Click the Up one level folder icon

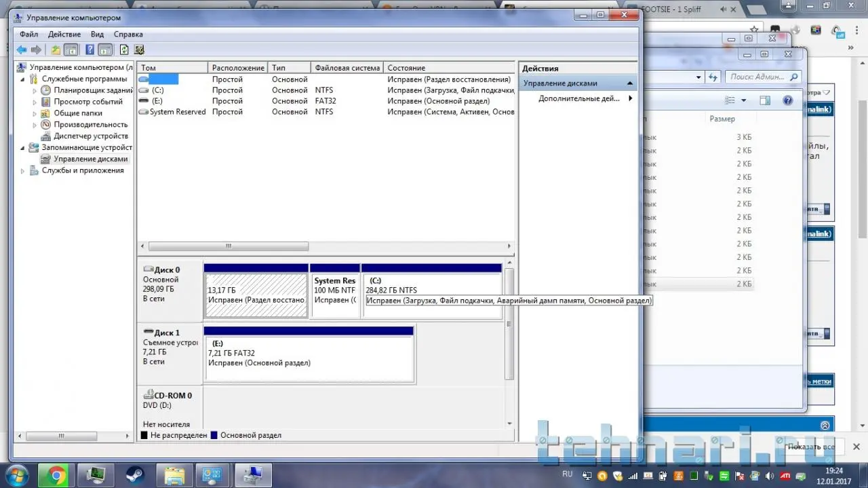pos(56,50)
